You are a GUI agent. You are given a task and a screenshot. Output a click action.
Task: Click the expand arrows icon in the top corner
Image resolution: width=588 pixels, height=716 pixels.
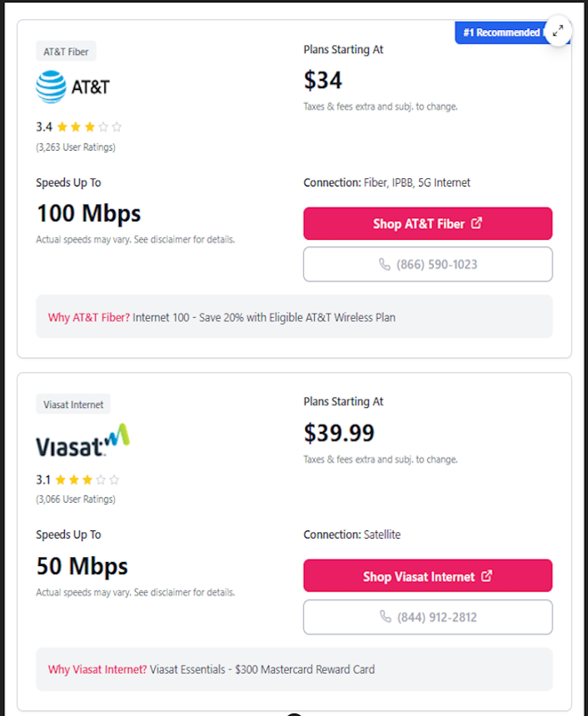tap(558, 31)
